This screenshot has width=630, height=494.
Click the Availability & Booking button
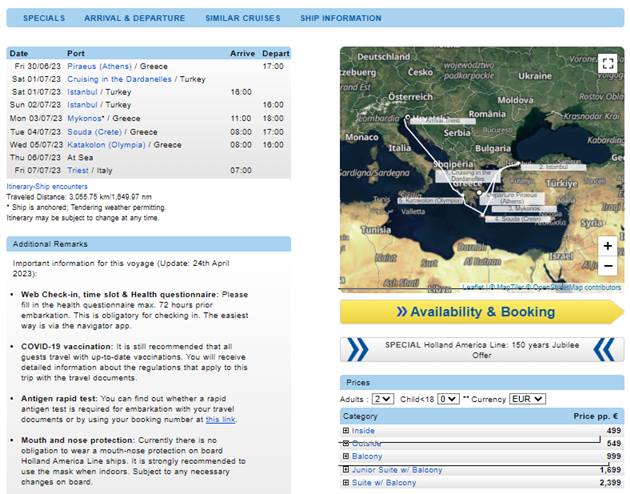click(482, 312)
